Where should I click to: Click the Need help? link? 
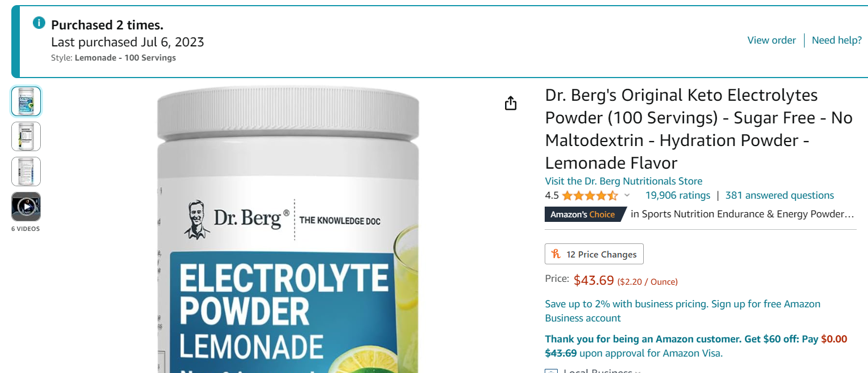[x=836, y=40]
